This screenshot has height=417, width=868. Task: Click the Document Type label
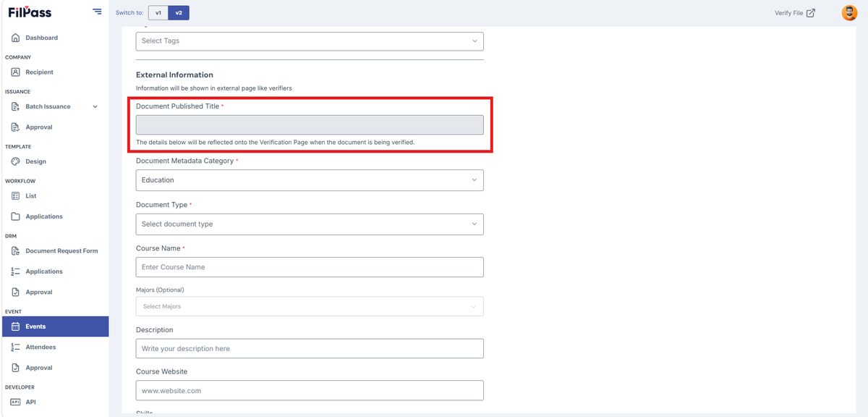pos(161,205)
